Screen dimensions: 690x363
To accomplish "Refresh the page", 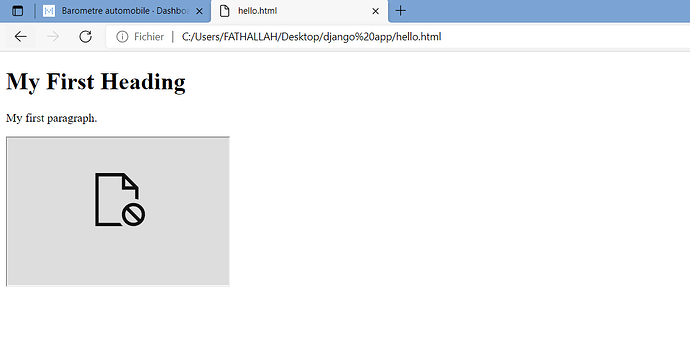I will point(85,37).
